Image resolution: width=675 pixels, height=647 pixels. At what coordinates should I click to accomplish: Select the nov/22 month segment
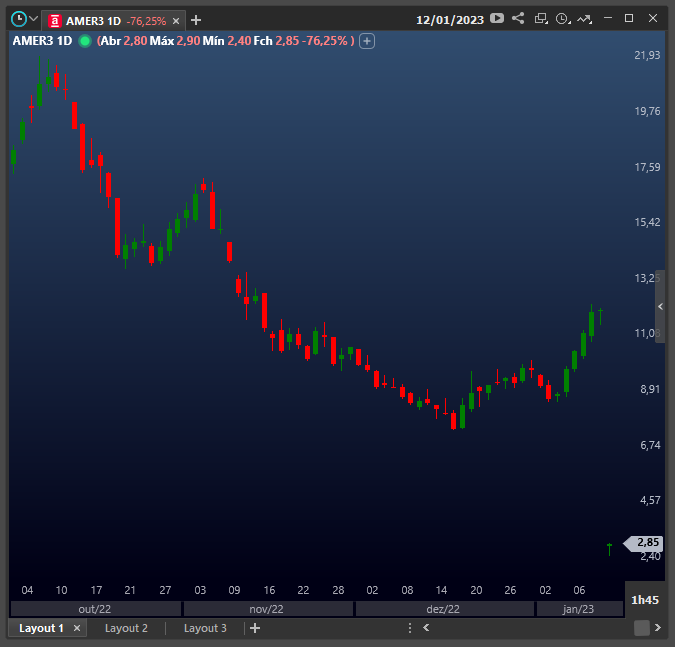[268, 609]
